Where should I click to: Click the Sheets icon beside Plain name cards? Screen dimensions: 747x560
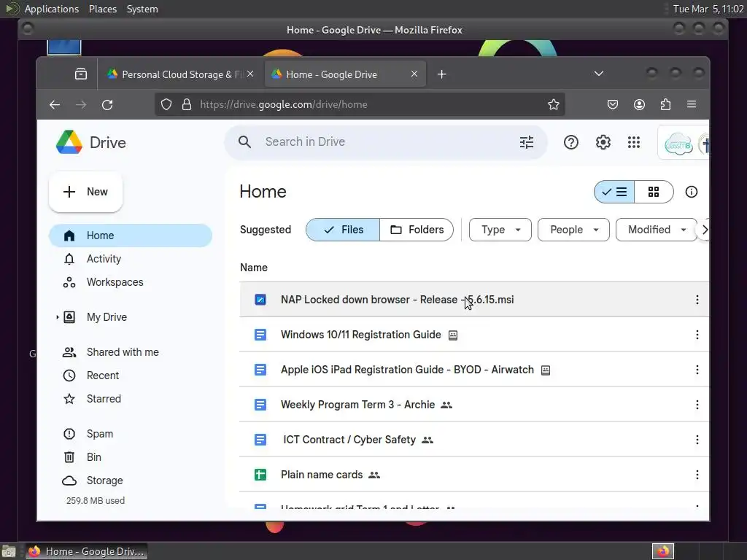point(260,475)
